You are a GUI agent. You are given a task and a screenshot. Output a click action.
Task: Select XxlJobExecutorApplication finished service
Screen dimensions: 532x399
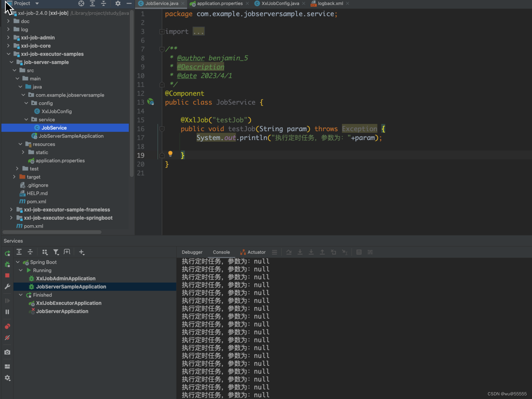(68, 303)
